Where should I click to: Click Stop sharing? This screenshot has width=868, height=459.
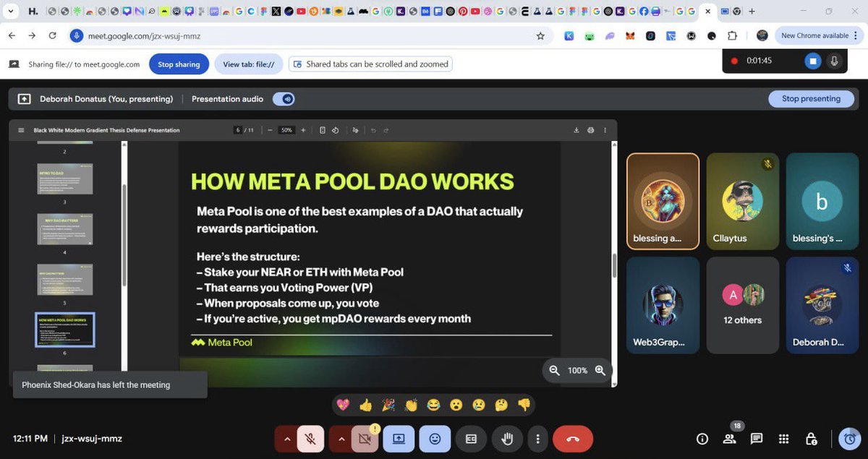point(179,64)
